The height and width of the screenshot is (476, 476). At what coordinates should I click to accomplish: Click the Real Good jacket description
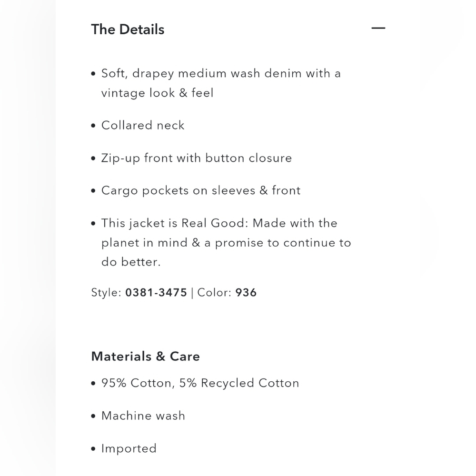pyautogui.click(x=226, y=242)
